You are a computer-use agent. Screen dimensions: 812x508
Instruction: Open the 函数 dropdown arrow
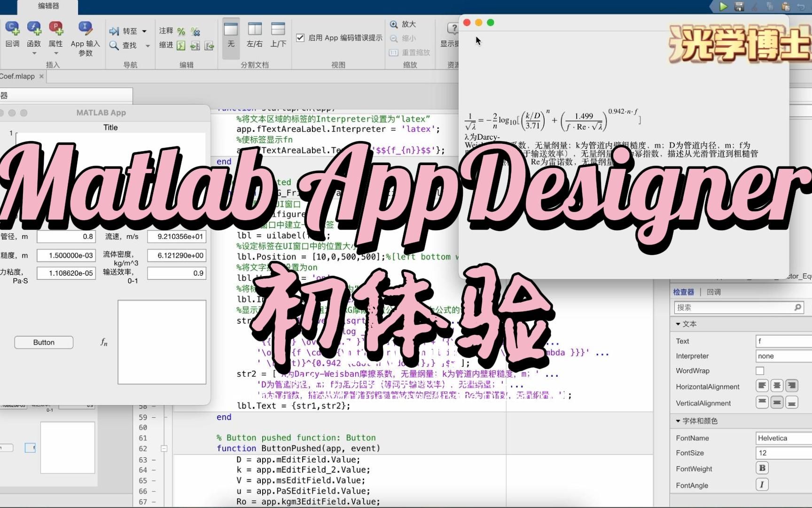34,53
